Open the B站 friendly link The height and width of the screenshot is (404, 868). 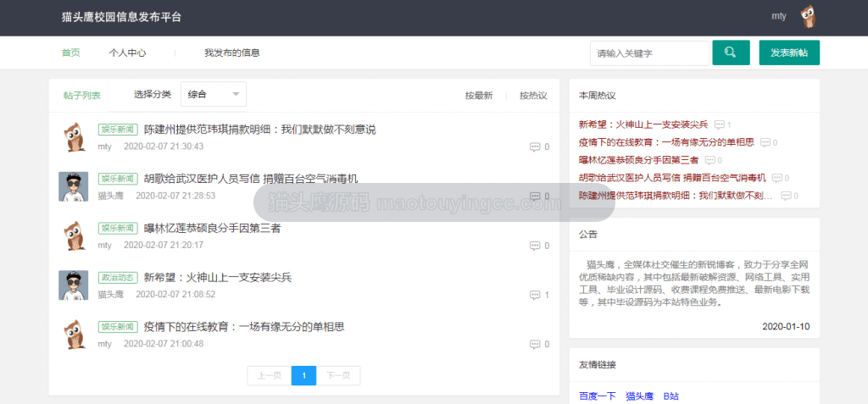[671, 396]
